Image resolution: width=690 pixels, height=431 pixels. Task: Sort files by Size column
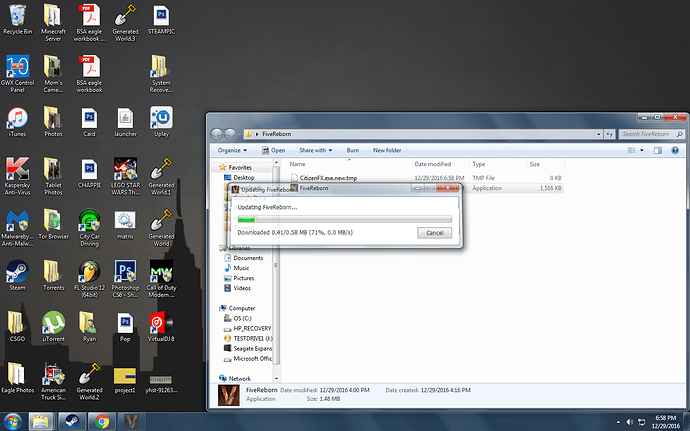click(546, 164)
